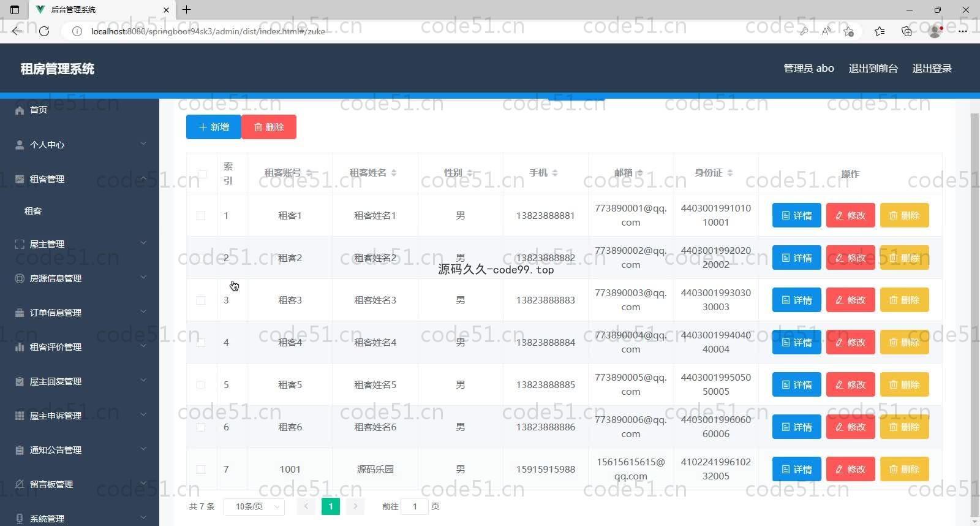This screenshot has height=526, width=980.
Task: Click the 留言板管理 sidebar icon
Action: point(20,484)
